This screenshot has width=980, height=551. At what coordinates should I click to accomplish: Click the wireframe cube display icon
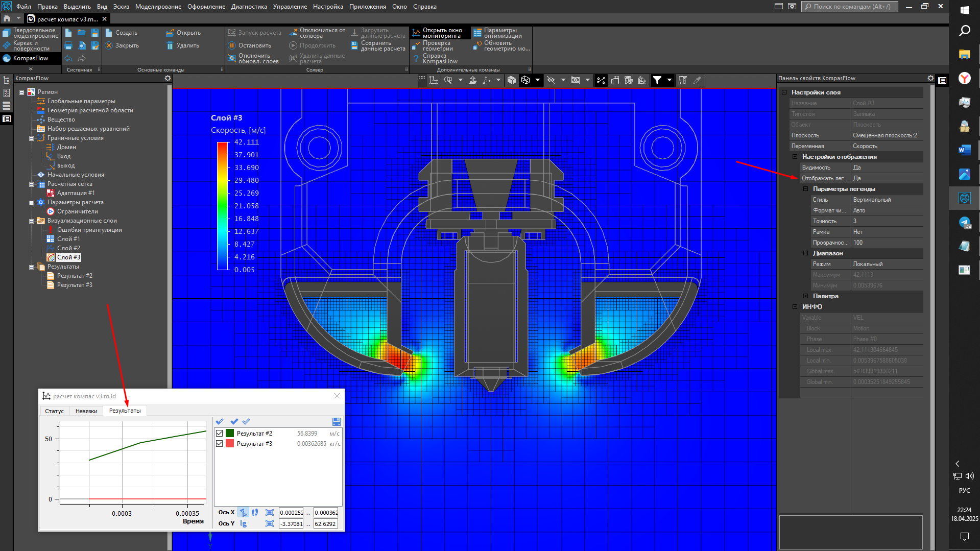[525, 80]
